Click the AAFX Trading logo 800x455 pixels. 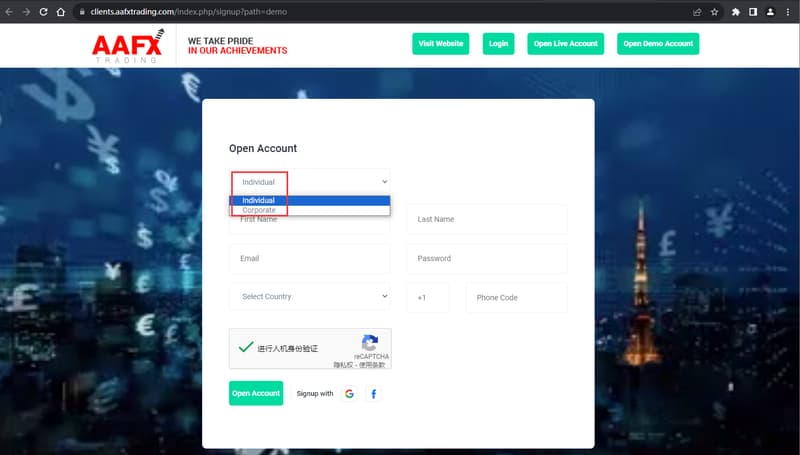(x=128, y=46)
